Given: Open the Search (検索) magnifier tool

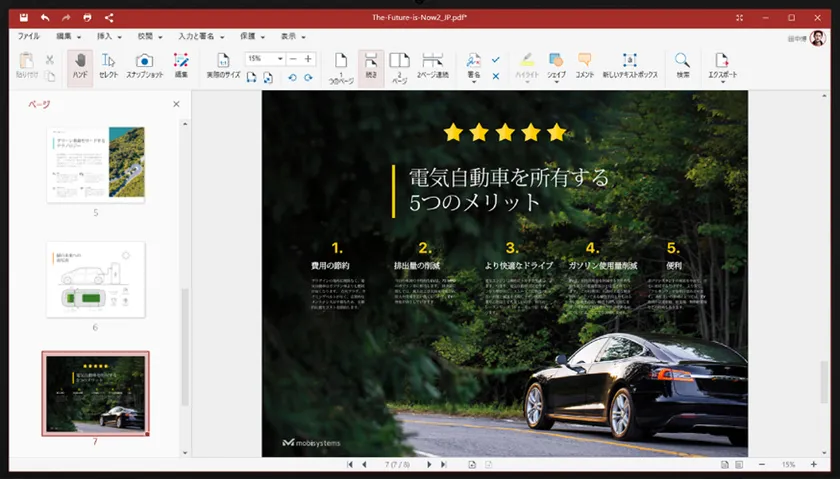Looking at the screenshot, I should pos(682,66).
